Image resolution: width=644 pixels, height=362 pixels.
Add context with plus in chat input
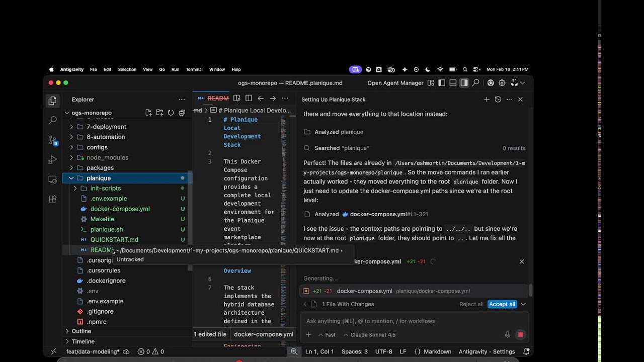pyautogui.click(x=308, y=335)
